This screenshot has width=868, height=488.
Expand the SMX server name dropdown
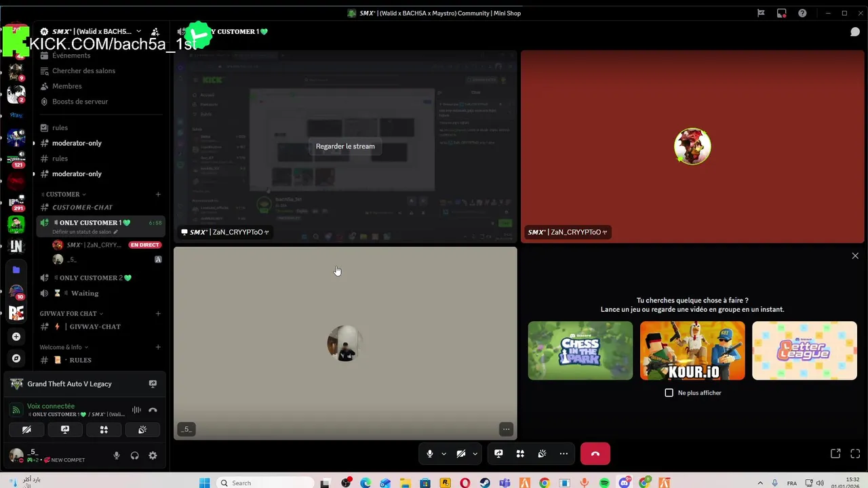(x=138, y=31)
